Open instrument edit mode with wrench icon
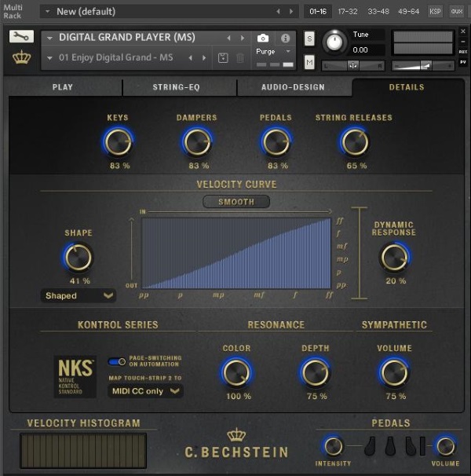This screenshot has width=471, height=476. (21, 36)
